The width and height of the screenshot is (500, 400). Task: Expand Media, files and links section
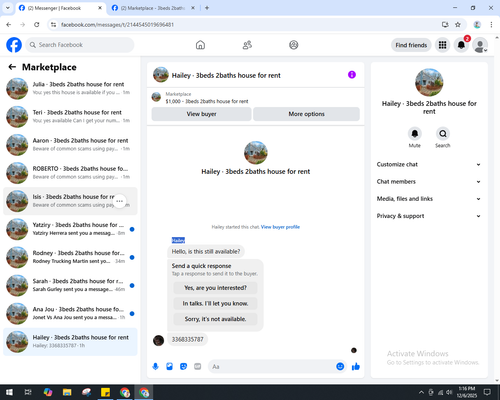(429, 199)
